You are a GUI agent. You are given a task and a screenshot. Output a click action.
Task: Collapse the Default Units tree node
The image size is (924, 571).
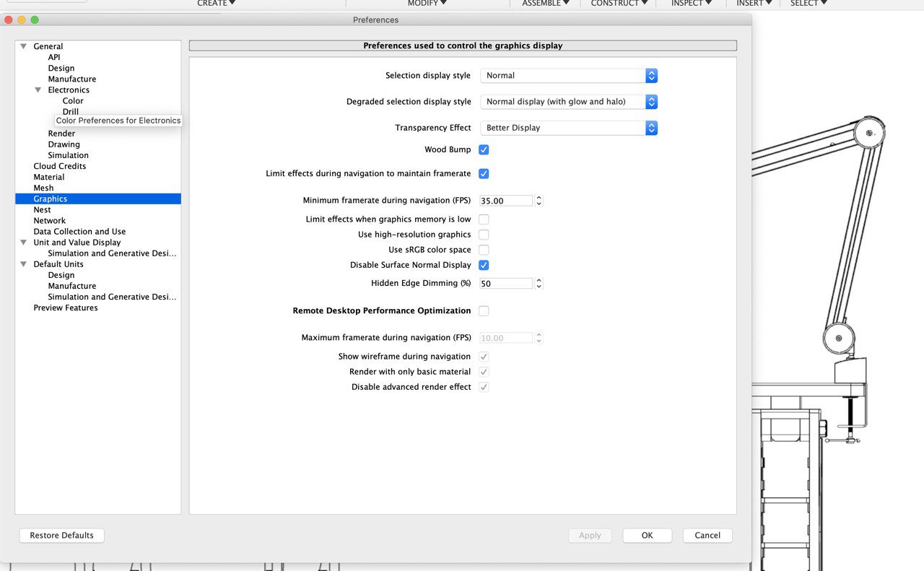pos(24,264)
